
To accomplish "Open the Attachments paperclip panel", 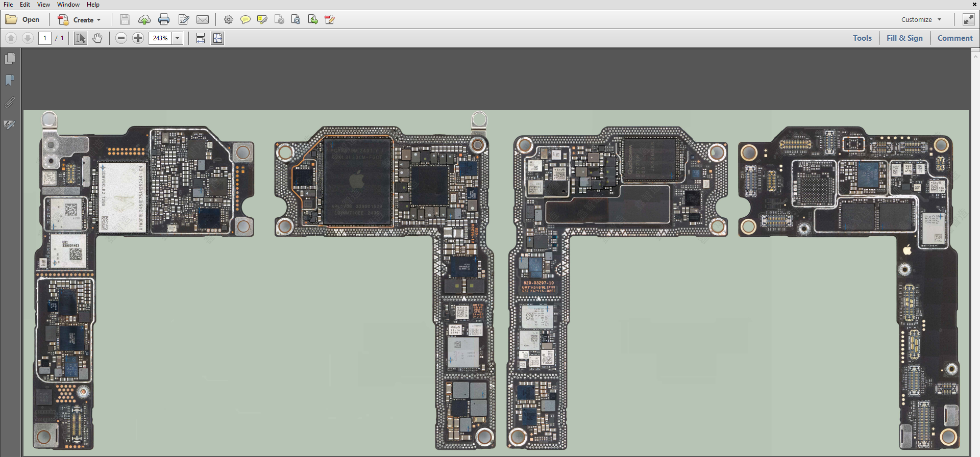I will click(x=10, y=103).
